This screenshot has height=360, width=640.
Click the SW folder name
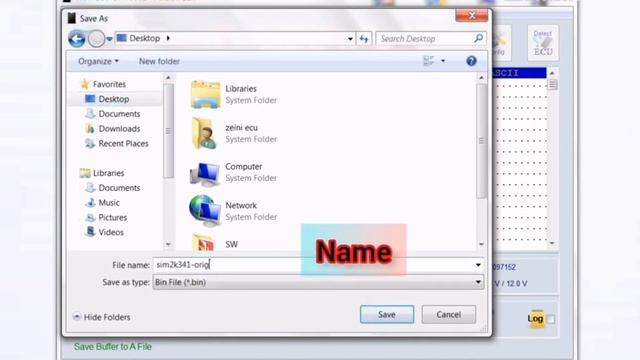pyautogui.click(x=231, y=244)
